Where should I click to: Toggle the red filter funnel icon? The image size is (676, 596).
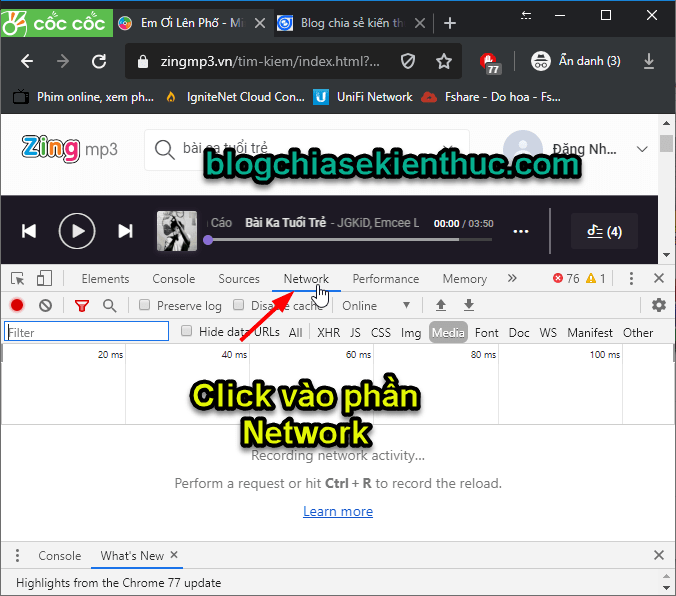(82, 306)
